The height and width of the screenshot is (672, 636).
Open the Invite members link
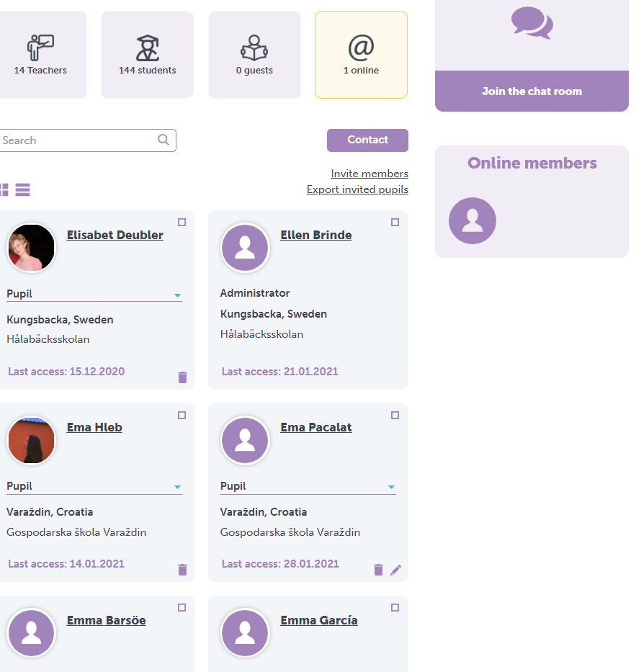pyautogui.click(x=369, y=174)
